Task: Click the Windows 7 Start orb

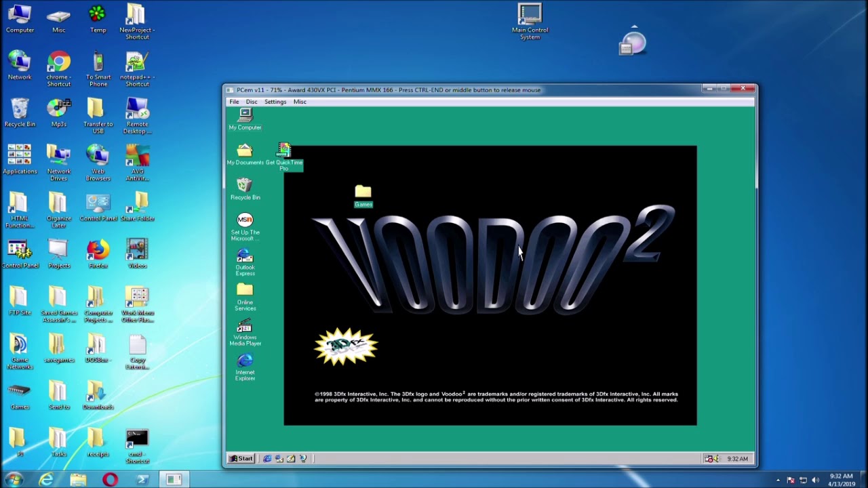Action: (x=14, y=480)
